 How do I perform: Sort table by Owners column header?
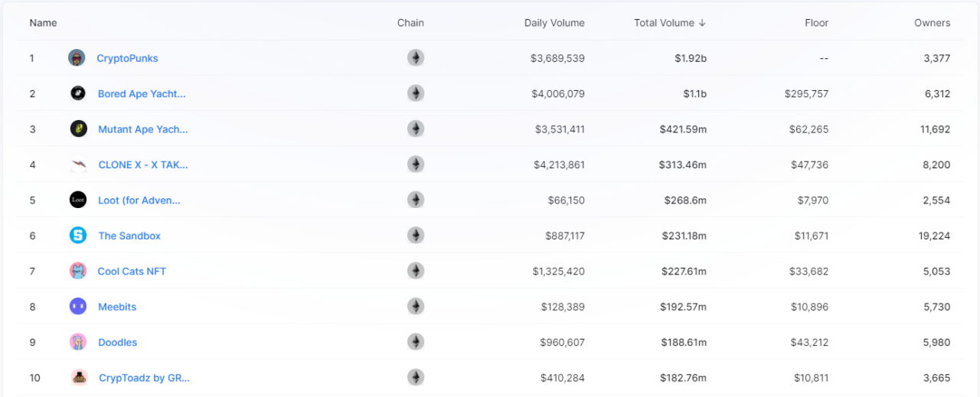coord(933,23)
